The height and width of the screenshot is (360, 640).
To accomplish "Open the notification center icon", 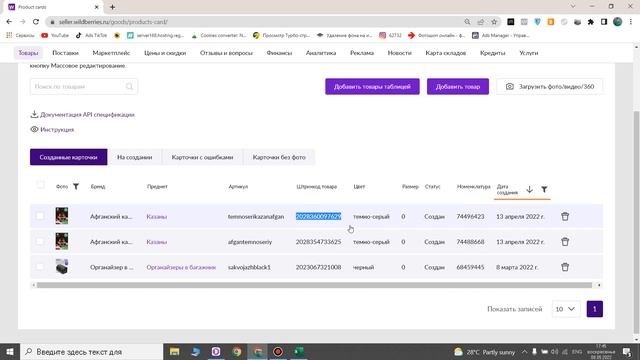I will point(627,351).
